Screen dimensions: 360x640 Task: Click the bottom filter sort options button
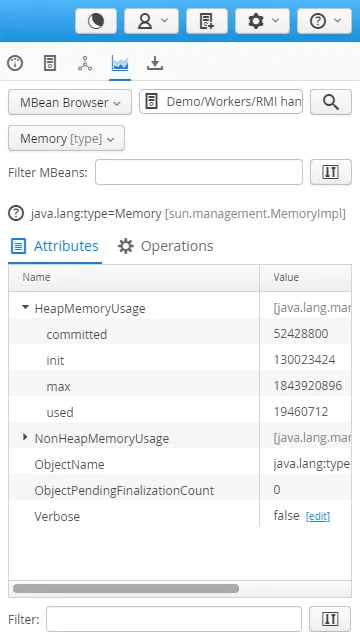coord(330,619)
